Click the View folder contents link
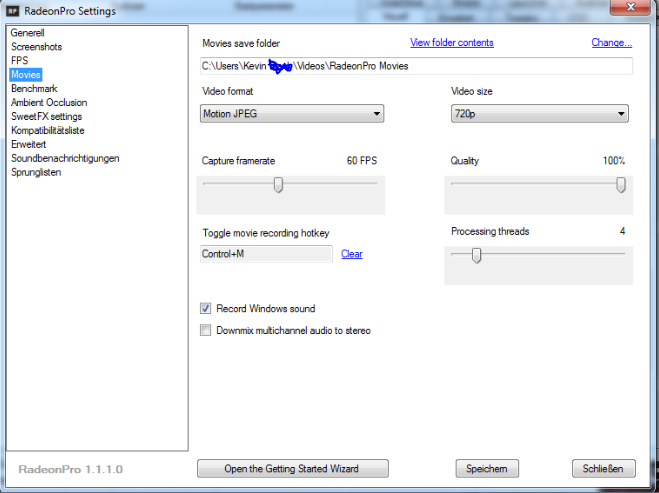The width and height of the screenshot is (659, 493). click(x=452, y=43)
